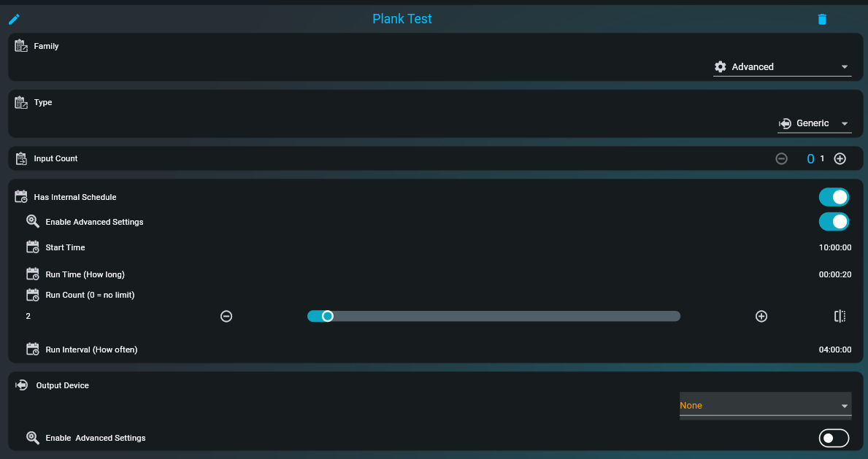
Task: Click the pencil edit icon beside Plank Test
Action: 15,20
